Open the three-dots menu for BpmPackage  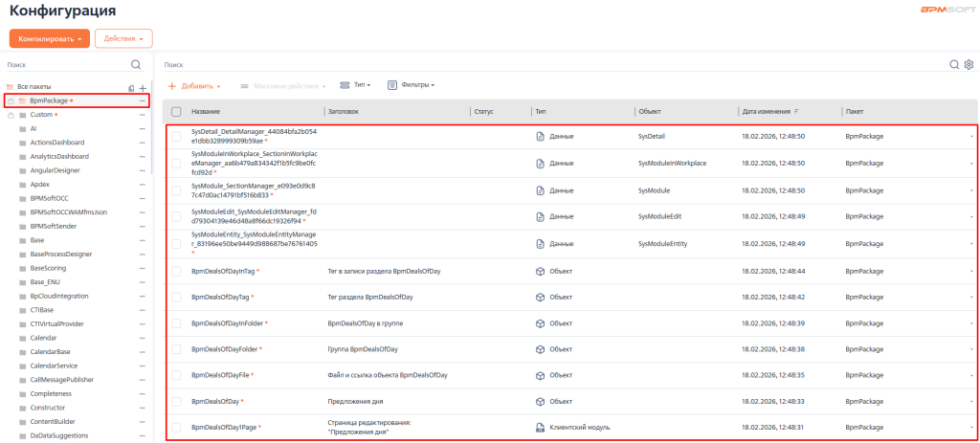143,100
